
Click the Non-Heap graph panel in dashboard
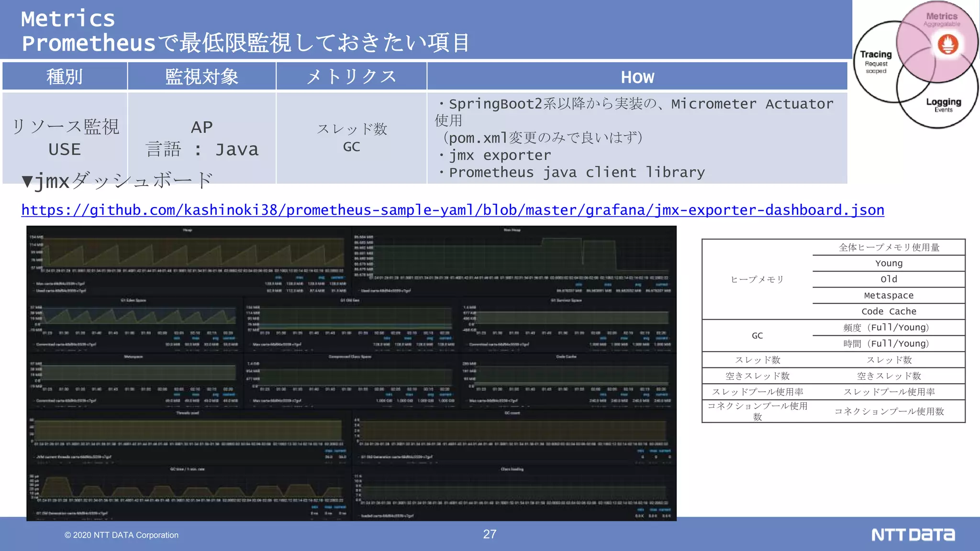click(x=513, y=261)
